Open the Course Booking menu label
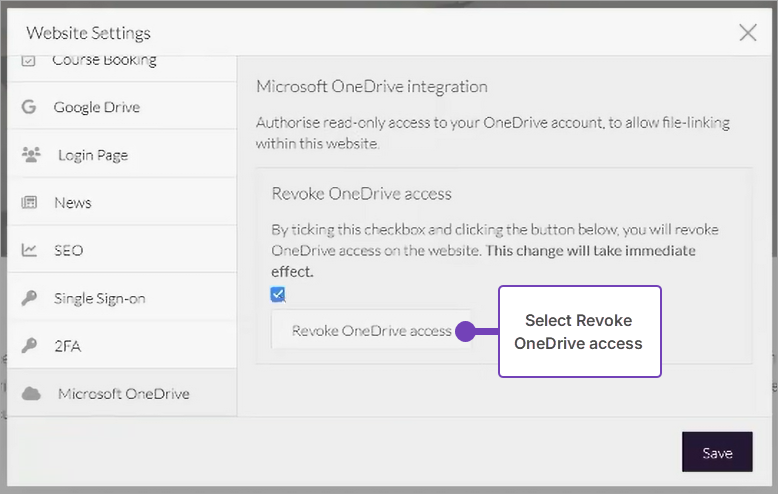 104,60
